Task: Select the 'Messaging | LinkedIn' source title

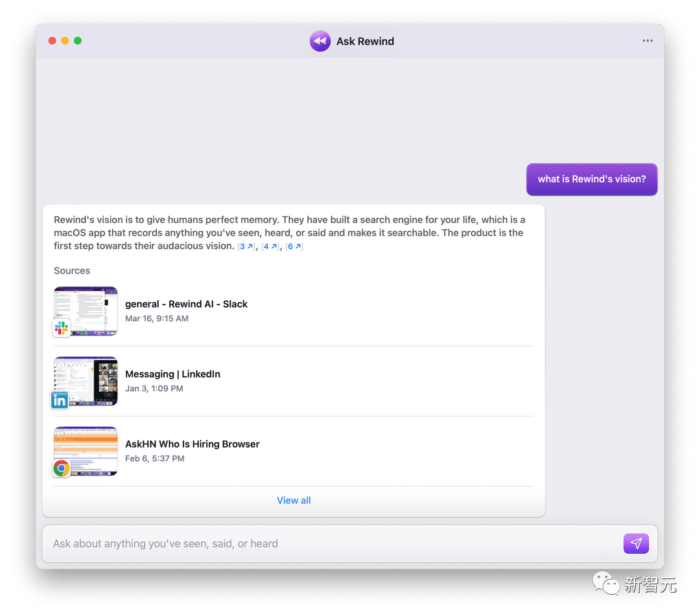Action: [173, 374]
